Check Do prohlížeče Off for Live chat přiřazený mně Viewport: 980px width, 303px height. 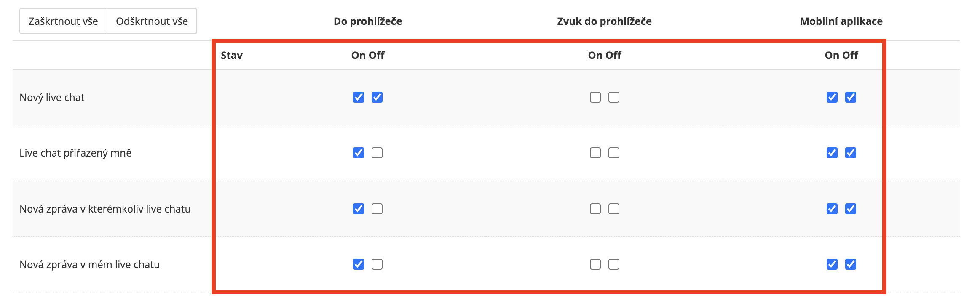(x=377, y=153)
